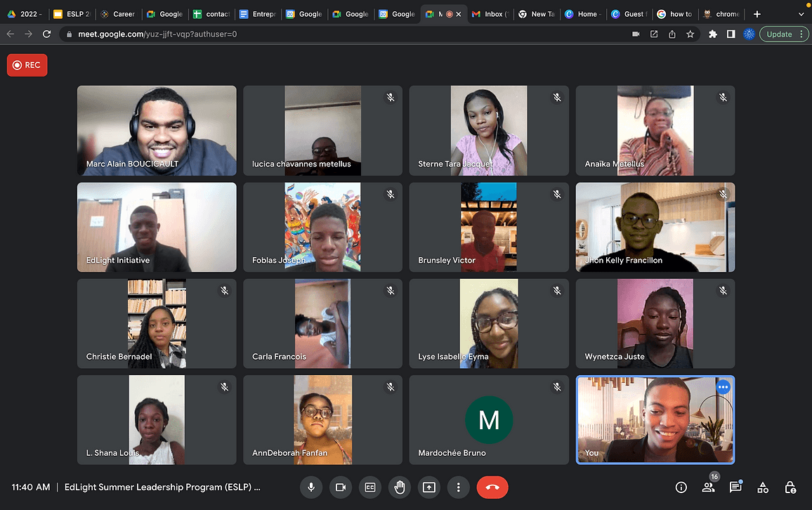Open more options on your video tile

point(723,386)
